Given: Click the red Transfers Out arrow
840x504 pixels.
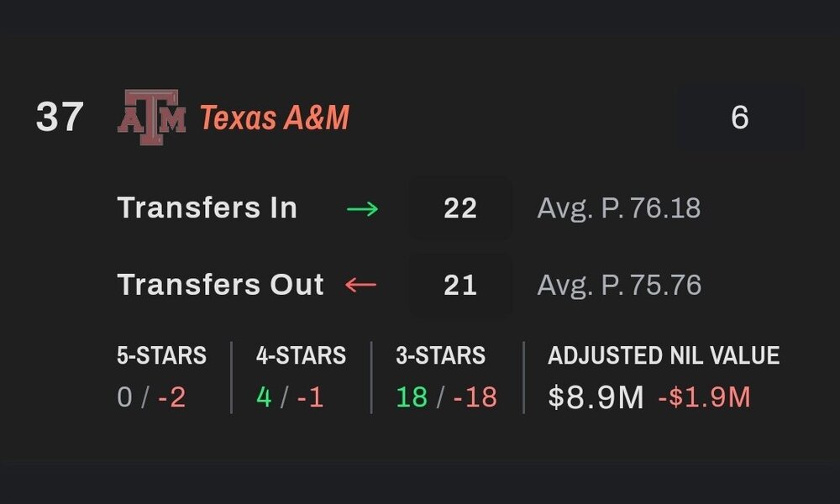Looking at the screenshot, I should click(x=361, y=286).
